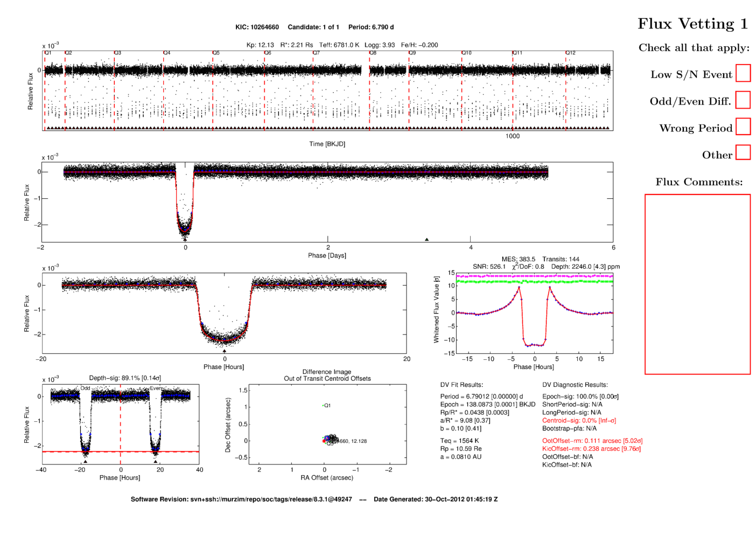Click red 'OotOffset-rm: 0.111 arcsec' line
Screen dimensions: 756x535
(x=592, y=441)
